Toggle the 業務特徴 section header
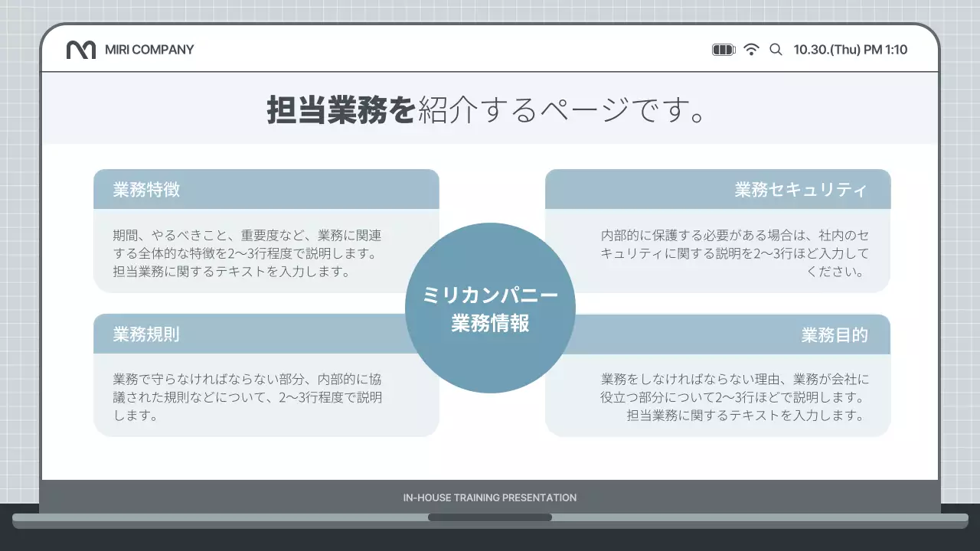Image resolution: width=980 pixels, height=551 pixels. click(x=266, y=189)
